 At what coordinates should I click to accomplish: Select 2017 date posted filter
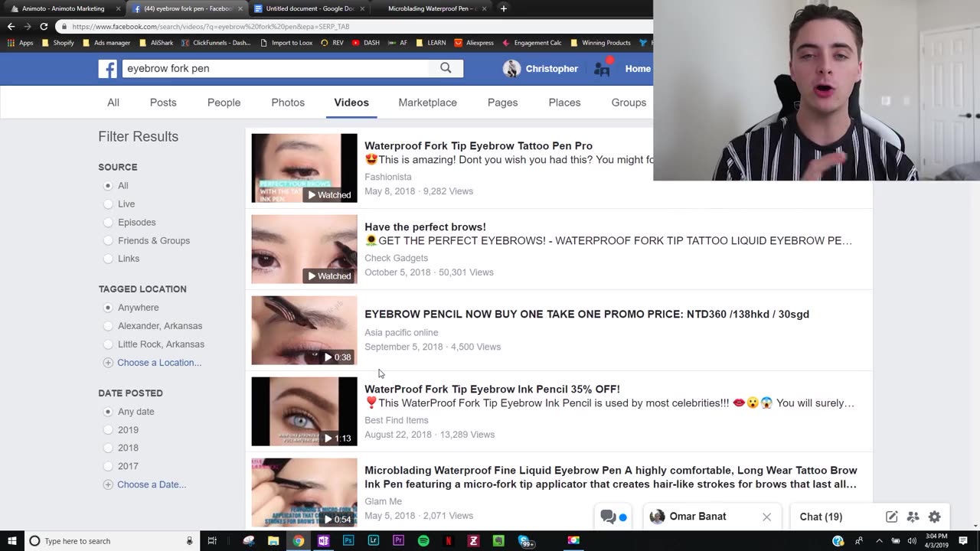[x=108, y=466]
